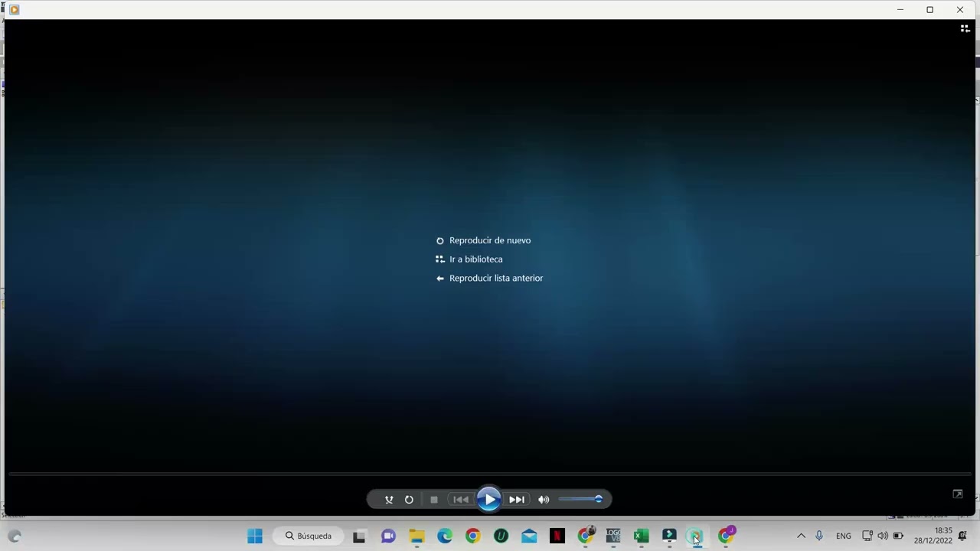
Task: Open the Windows Start menu
Action: click(255, 536)
